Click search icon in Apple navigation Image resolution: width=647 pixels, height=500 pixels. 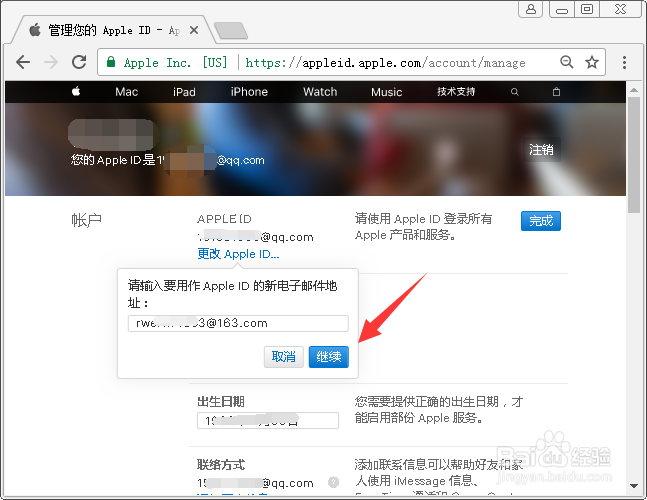pyautogui.click(x=515, y=92)
